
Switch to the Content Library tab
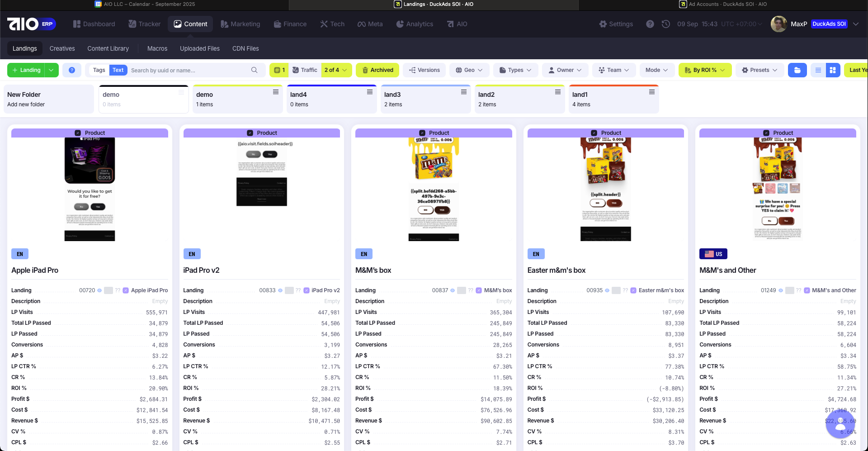pos(108,48)
